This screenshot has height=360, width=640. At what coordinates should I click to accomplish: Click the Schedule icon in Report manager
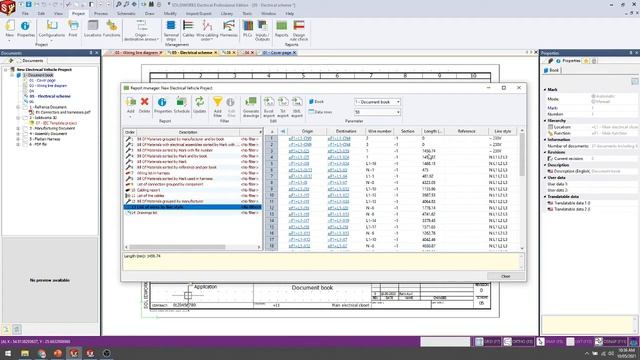pos(181,102)
